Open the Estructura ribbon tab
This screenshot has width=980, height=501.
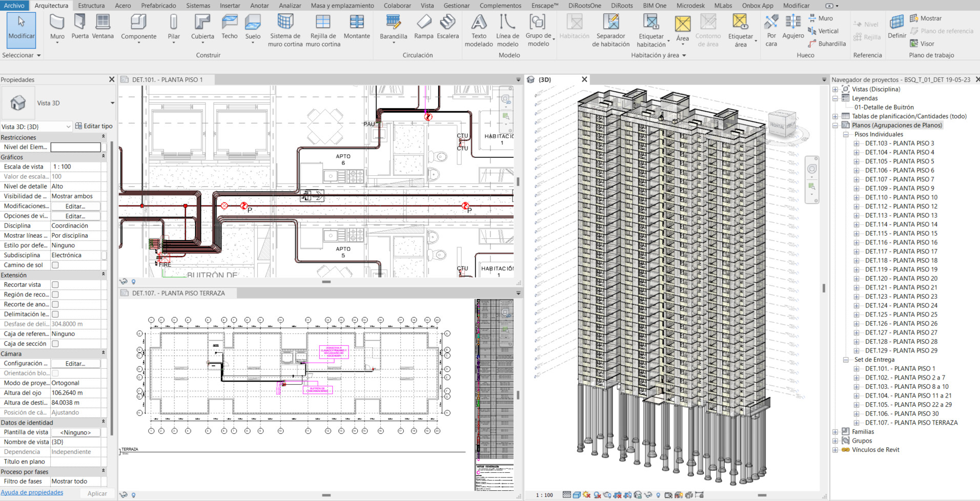(91, 6)
